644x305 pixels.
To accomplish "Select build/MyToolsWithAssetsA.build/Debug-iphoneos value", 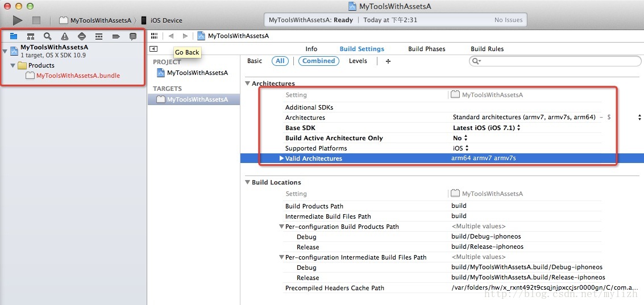I will [526, 268].
